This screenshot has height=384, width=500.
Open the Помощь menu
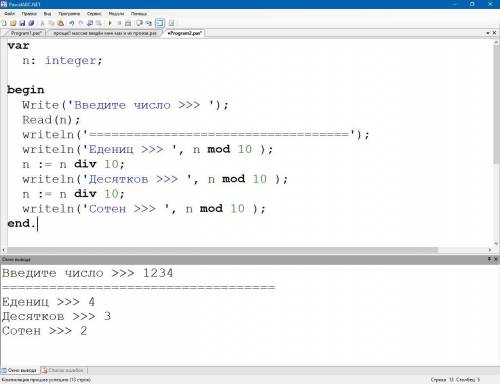coord(139,14)
